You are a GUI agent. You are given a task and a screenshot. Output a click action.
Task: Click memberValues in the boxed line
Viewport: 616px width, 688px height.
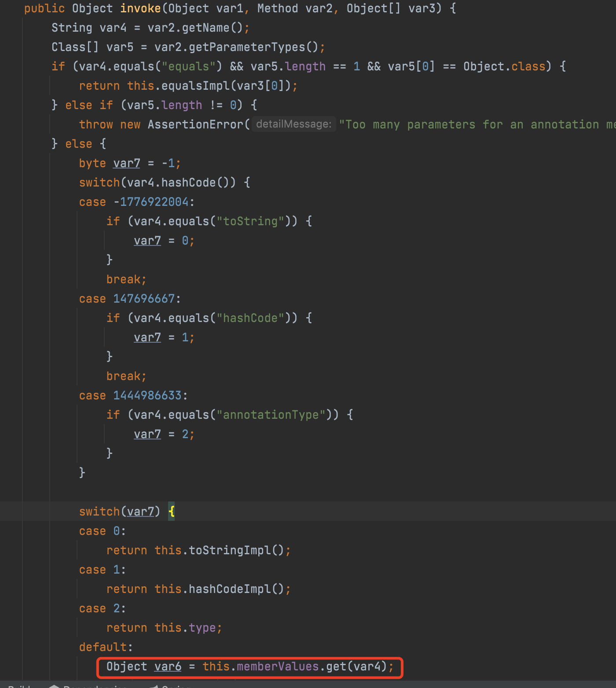278,666
